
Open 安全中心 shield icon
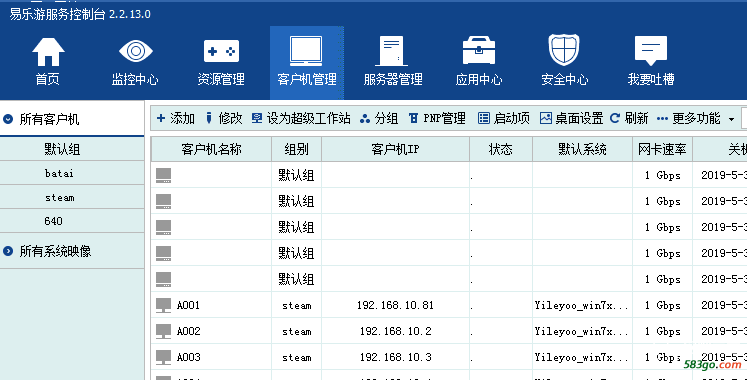coord(564,50)
